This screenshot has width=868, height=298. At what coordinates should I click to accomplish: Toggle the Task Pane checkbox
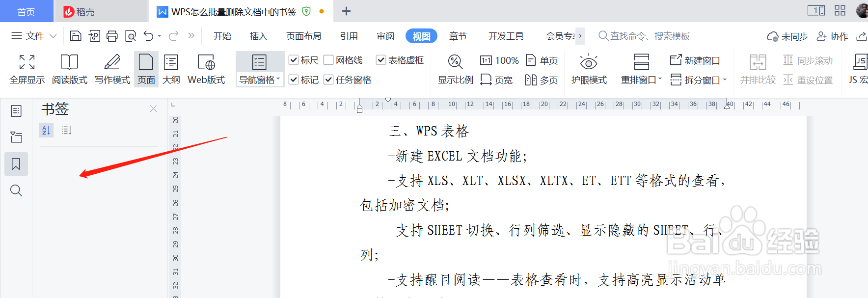tap(348, 80)
